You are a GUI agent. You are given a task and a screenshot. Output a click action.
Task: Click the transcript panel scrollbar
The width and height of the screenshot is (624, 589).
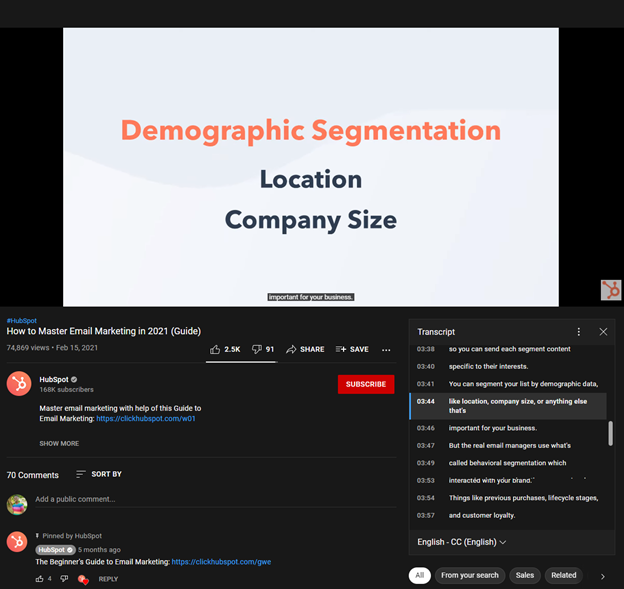610,433
